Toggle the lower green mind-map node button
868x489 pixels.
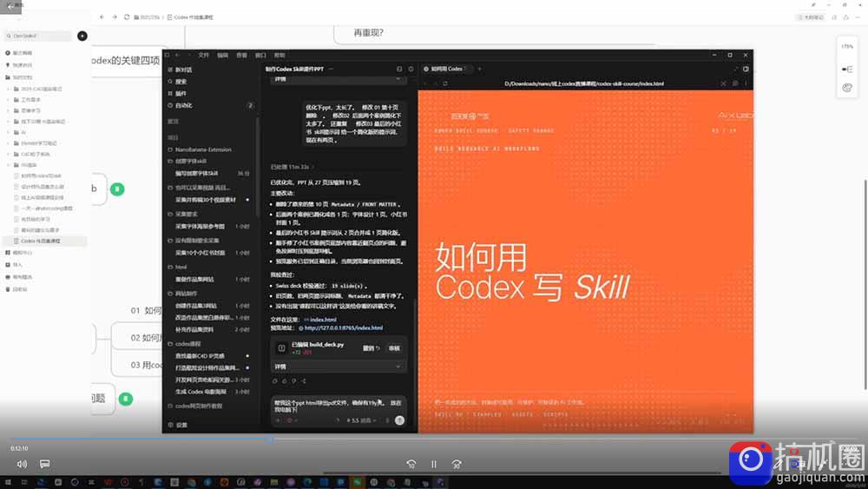126,399
